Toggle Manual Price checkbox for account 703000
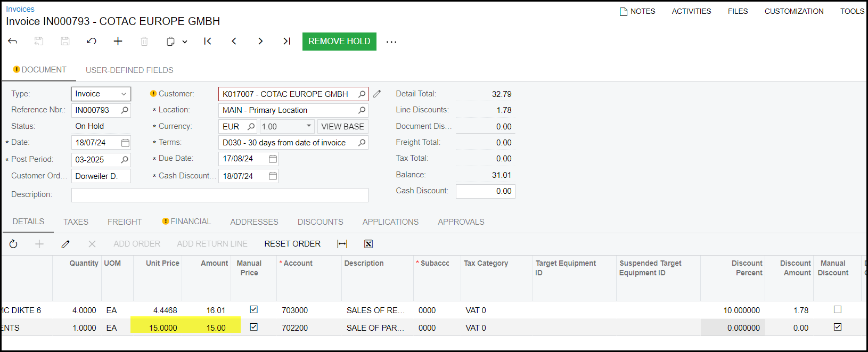 pyautogui.click(x=254, y=309)
